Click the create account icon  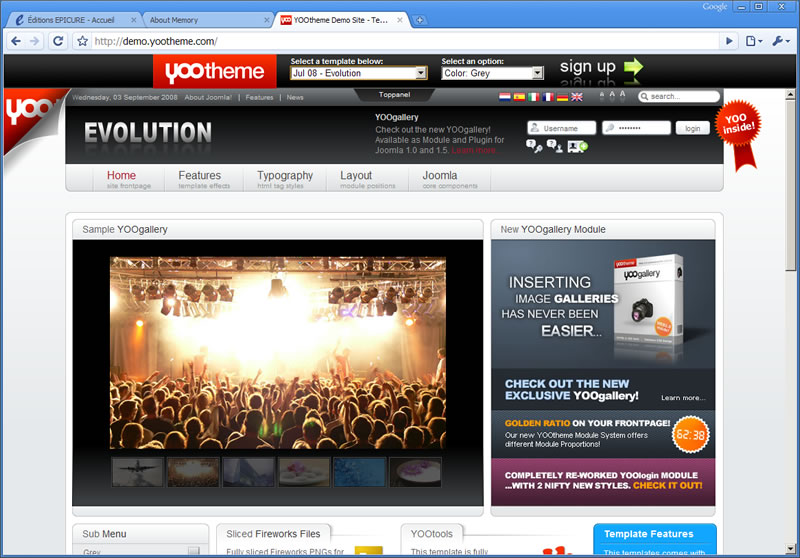pyautogui.click(x=578, y=147)
